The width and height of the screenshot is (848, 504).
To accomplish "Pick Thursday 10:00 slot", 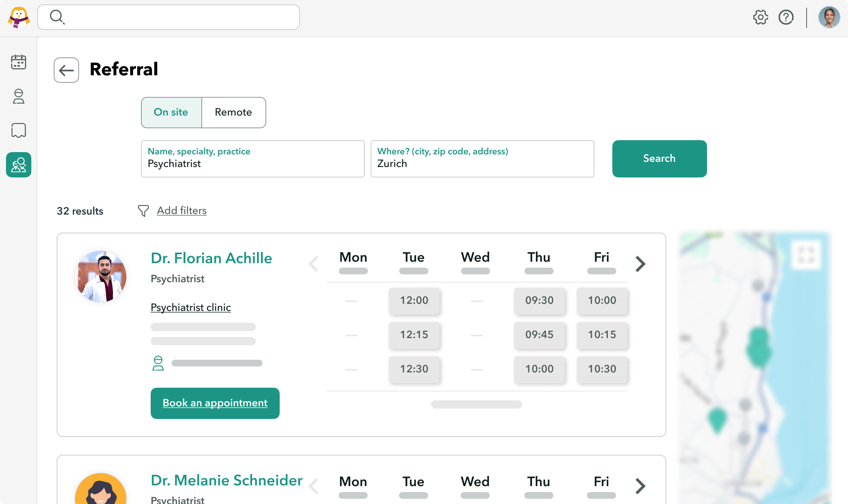I will click(540, 369).
